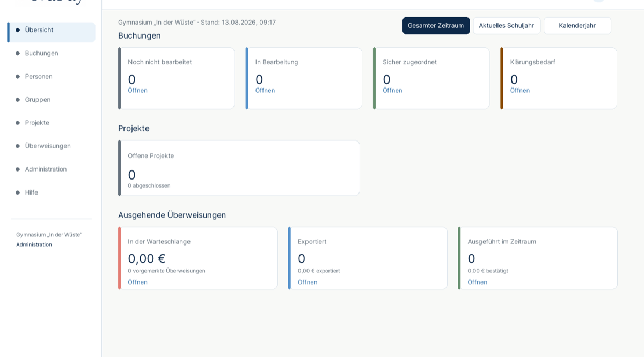The height and width of the screenshot is (357, 644).
Task: Open the In Bearbeitung bookings link
Action: pyautogui.click(x=265, y=91)
